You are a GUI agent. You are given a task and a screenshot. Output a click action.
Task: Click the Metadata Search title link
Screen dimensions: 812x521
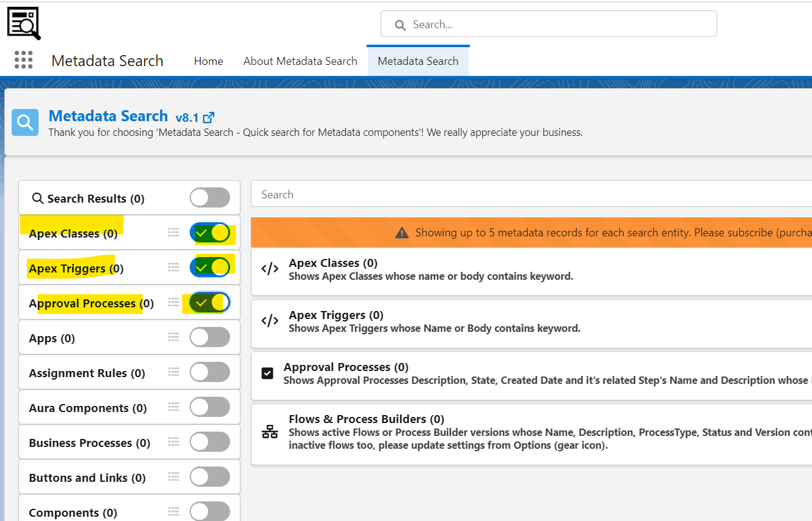click(108, 116)
